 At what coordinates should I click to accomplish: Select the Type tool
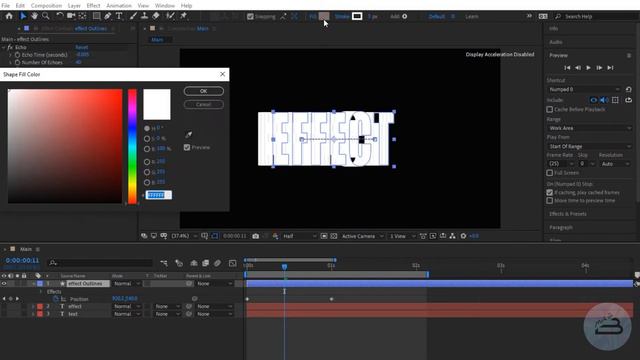119,16
